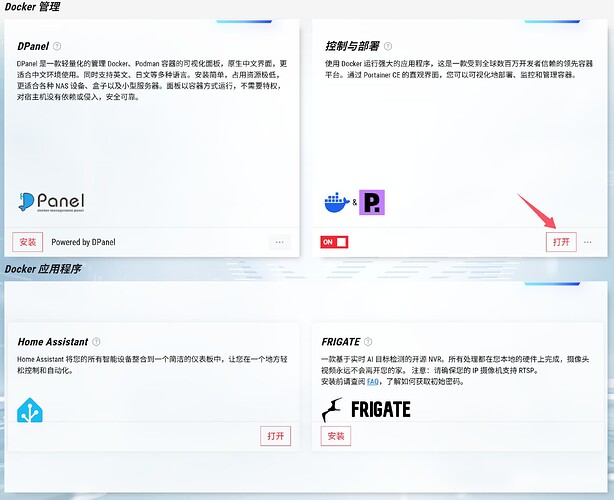Click the 控制与部署 card title
This screenshot has height=500, width=614.
352,46
